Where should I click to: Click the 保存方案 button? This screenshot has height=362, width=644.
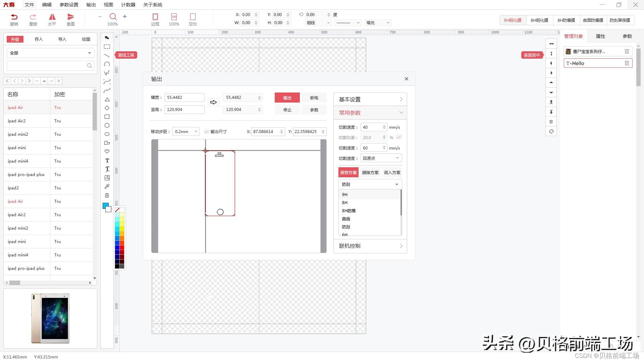(348, 173)
